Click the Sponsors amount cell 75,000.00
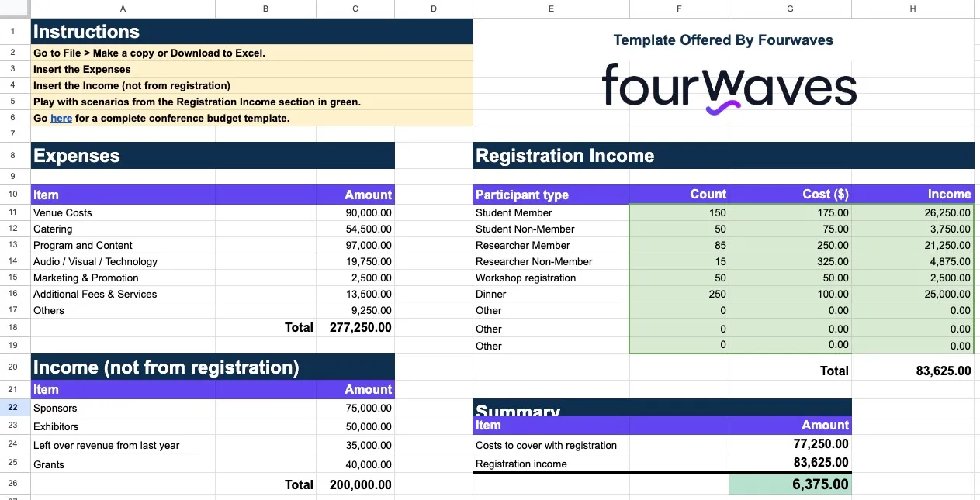Image resolution: width=980 pixels, height=500 pixels. (355, 408)
